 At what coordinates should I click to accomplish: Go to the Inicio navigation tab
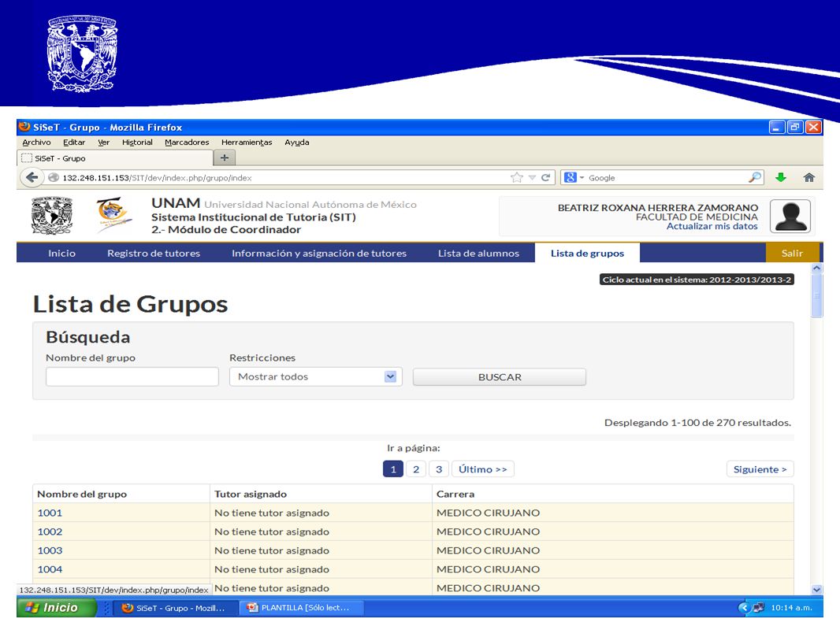(61, 253)
